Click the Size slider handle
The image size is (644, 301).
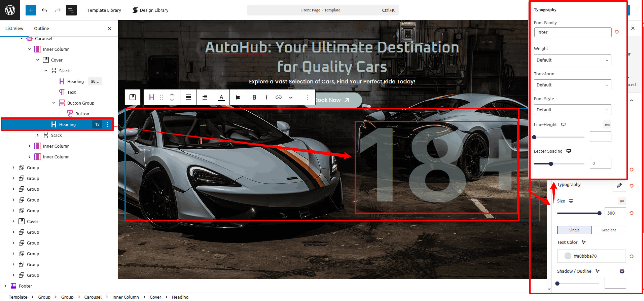599,213
